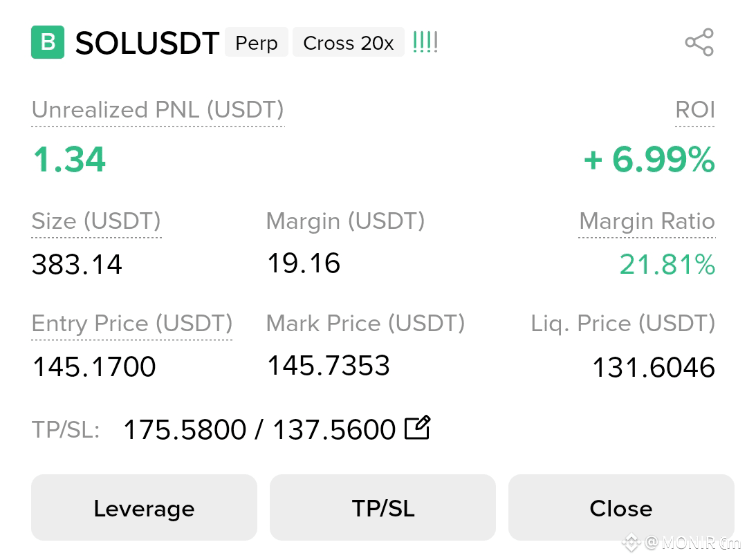The image size is (747, 560).
Task: Open the SOLUSDT symbol title
Action: [147, 43]
